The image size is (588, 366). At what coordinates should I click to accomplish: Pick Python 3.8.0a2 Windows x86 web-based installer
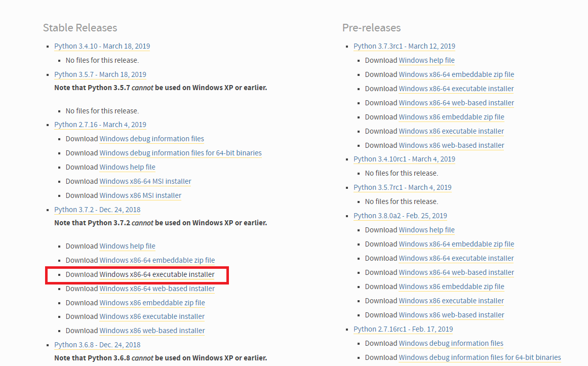[451, 315]
